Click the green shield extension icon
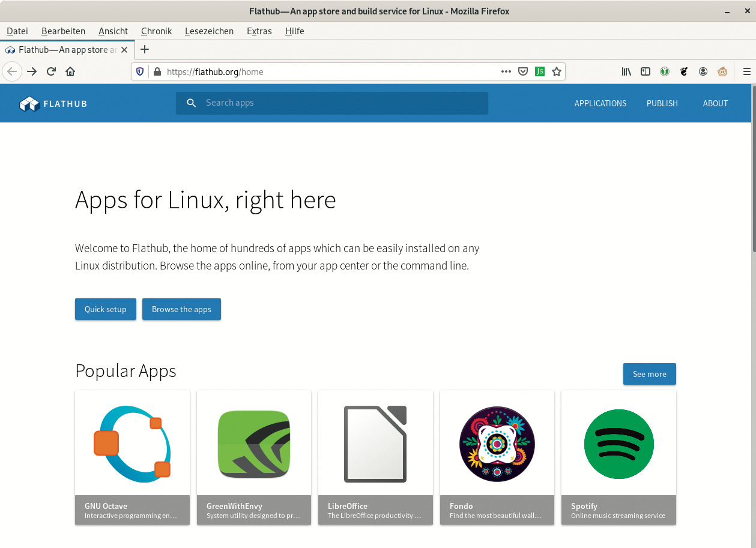Image resolution: width=756 pixels, height=548 pixels. pos(665,71)
